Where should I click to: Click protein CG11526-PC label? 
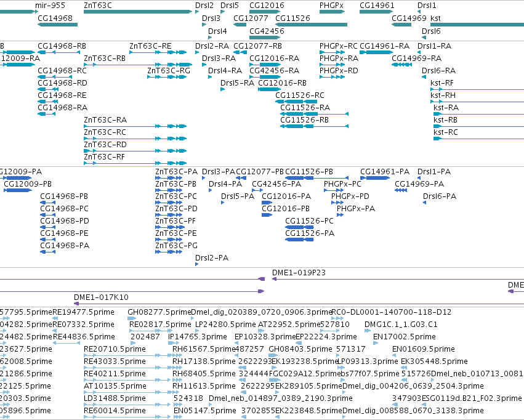click(310, 221)
